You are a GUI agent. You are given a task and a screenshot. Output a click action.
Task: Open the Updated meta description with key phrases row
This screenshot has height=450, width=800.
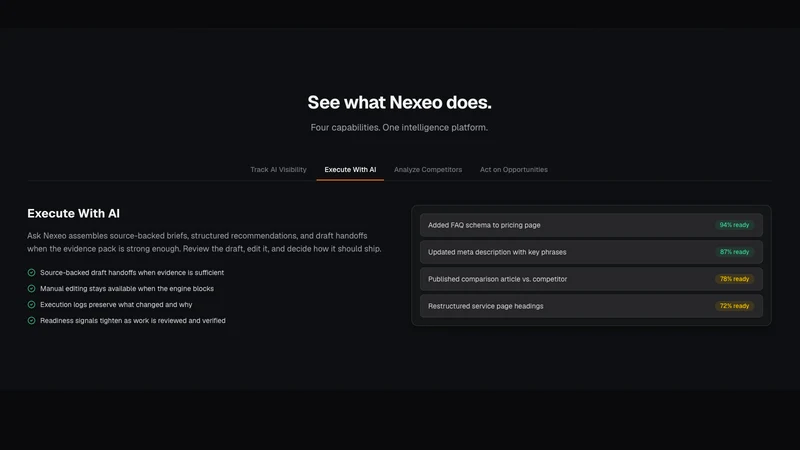coord(591,252)
